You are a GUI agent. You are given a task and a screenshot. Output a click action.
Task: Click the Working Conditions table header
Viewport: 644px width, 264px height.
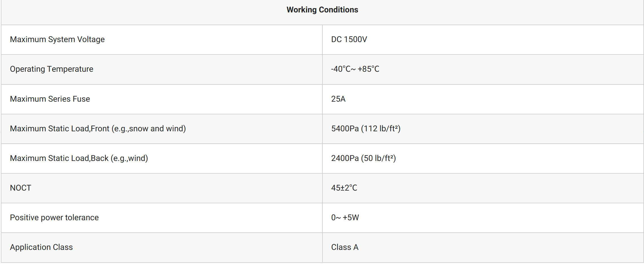322,10
